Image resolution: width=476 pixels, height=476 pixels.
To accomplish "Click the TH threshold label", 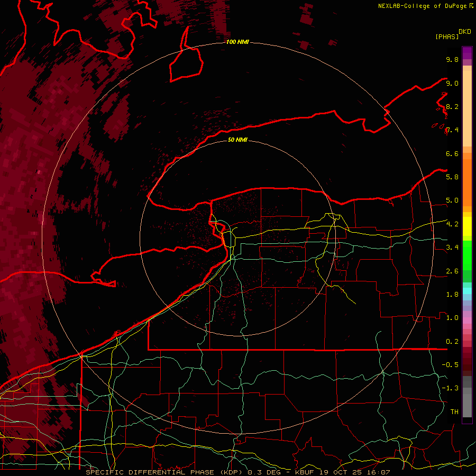I will 454,411.
